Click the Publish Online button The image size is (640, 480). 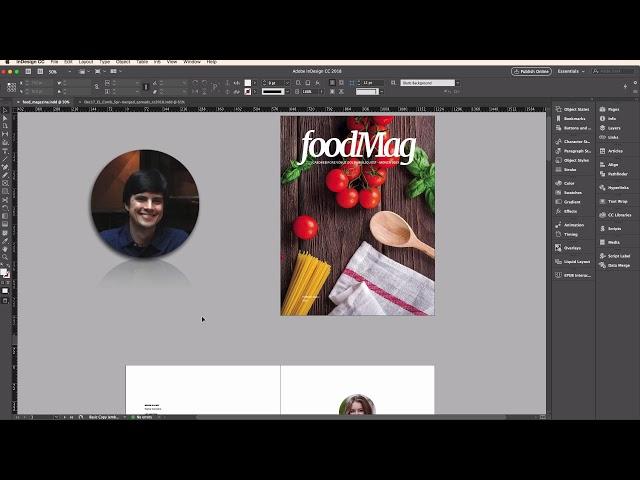(531, 71)
